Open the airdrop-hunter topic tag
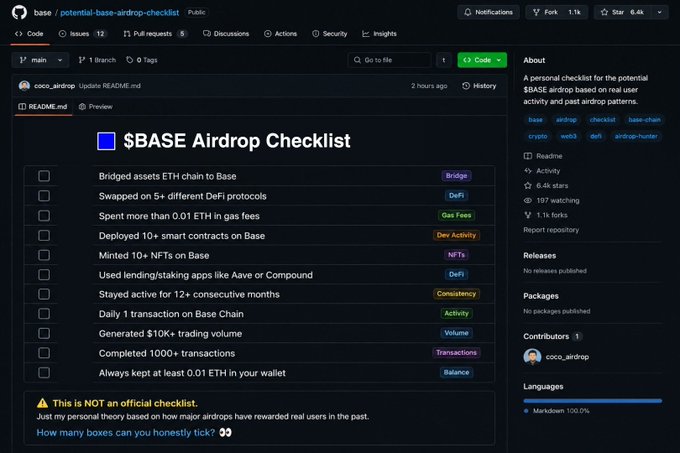This screenshot has height=453, width=680. click(636, 136)
